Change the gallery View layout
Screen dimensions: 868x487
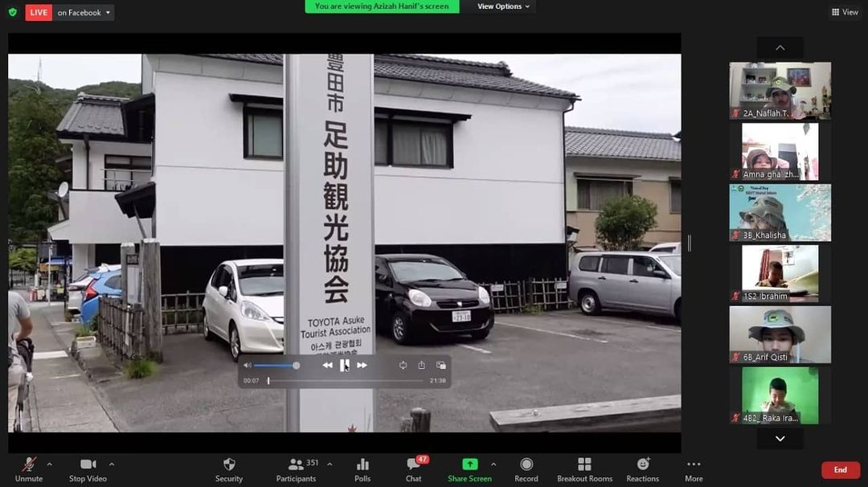pos(845,12)
